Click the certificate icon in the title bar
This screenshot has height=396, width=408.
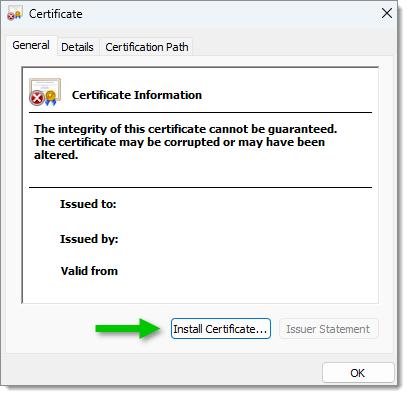15,14
